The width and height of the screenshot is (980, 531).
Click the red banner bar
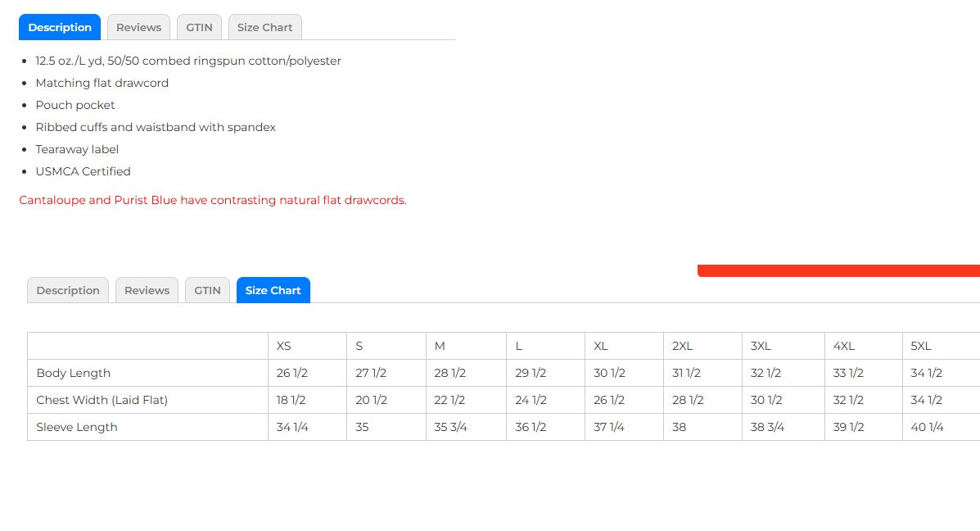pyautogui.click(x=838, y=270)
